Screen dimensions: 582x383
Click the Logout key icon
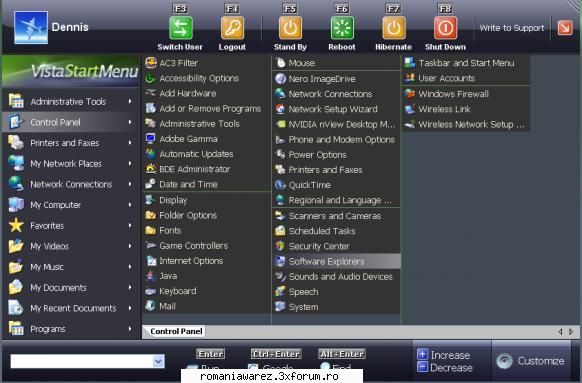232,28
